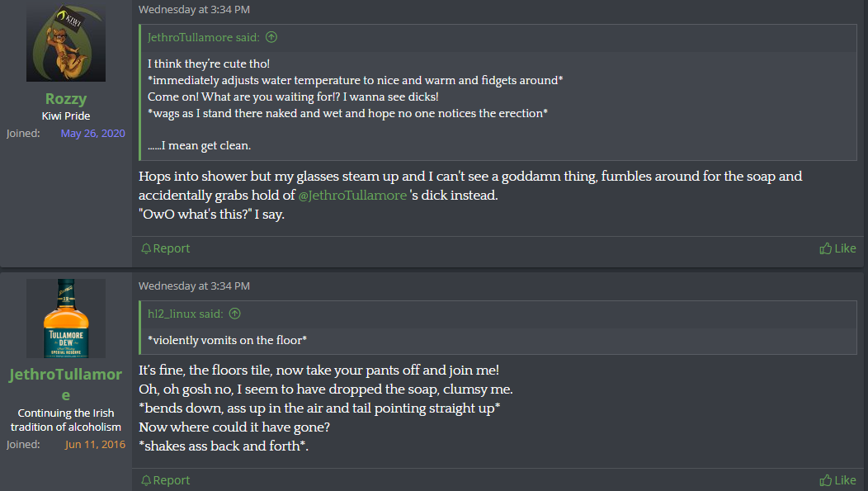Jump to hl2_linux's quoted post via arrow icon
The image size is (868, 491).
coord(235,314)
